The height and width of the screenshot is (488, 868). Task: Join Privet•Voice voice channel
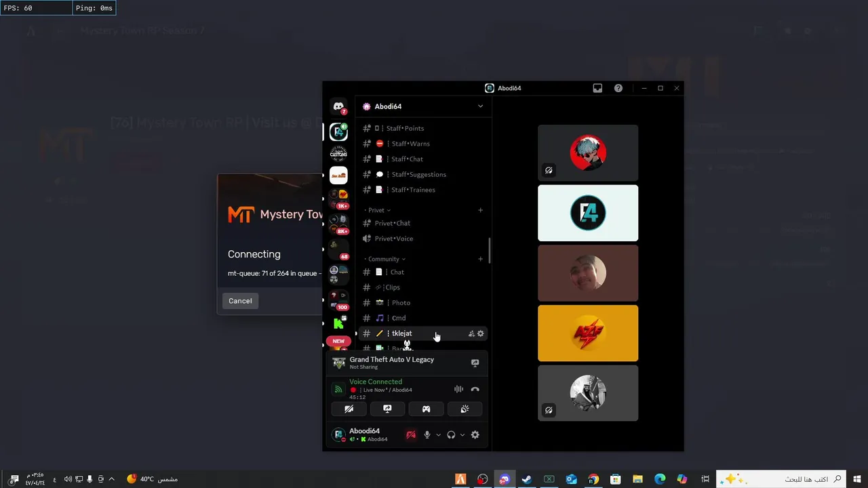(422, 239)
